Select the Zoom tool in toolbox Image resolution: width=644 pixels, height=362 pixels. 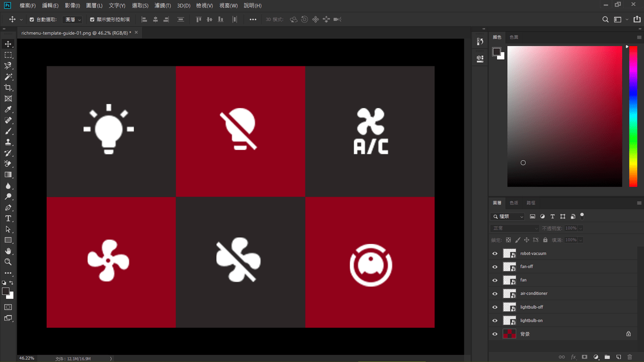pyautogui.click(x=8, y=262)
